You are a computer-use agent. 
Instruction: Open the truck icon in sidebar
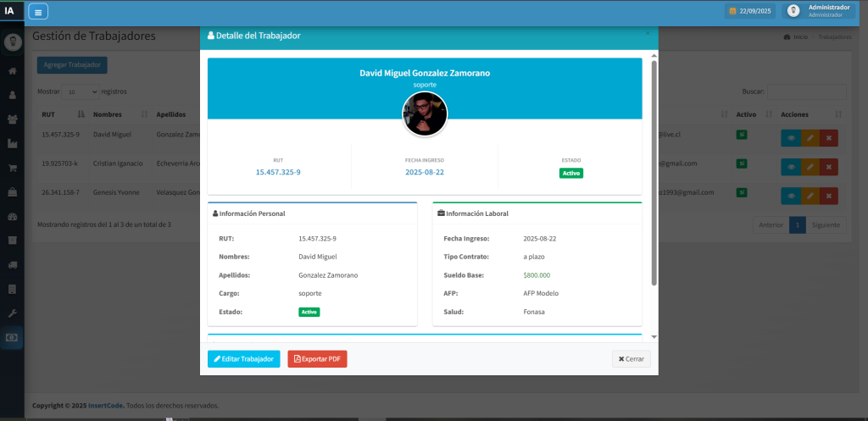point(12,265)
